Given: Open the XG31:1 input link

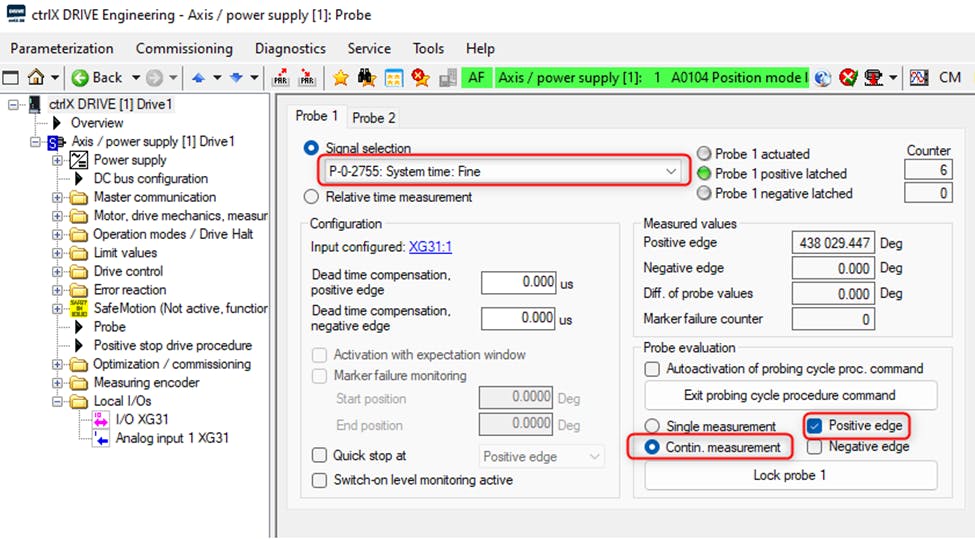Looking at the screenshot, I should (430, 247).
